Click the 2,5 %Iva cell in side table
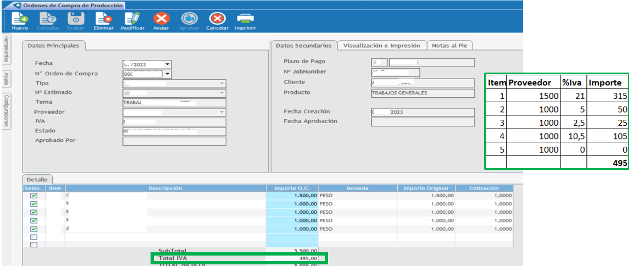644x266 pixels. 573,123
